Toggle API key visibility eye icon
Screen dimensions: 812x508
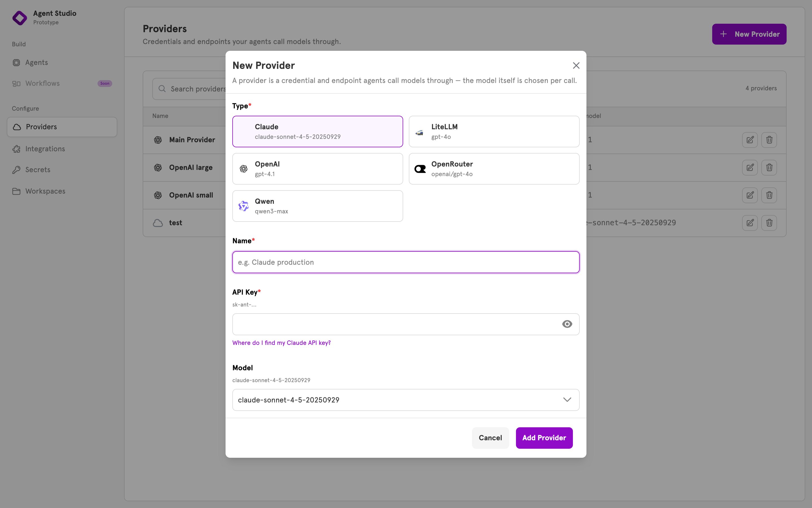pos(567,324)
